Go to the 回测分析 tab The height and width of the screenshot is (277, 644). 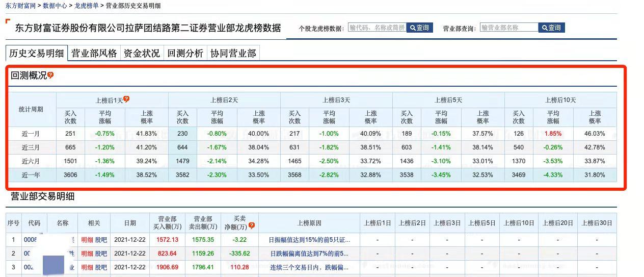click(x=185, y=53)
